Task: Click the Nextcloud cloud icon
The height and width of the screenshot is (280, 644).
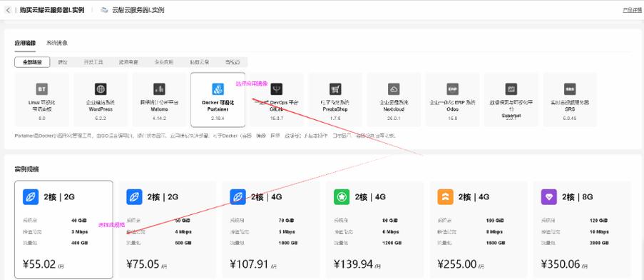Action: click(394, 89)
